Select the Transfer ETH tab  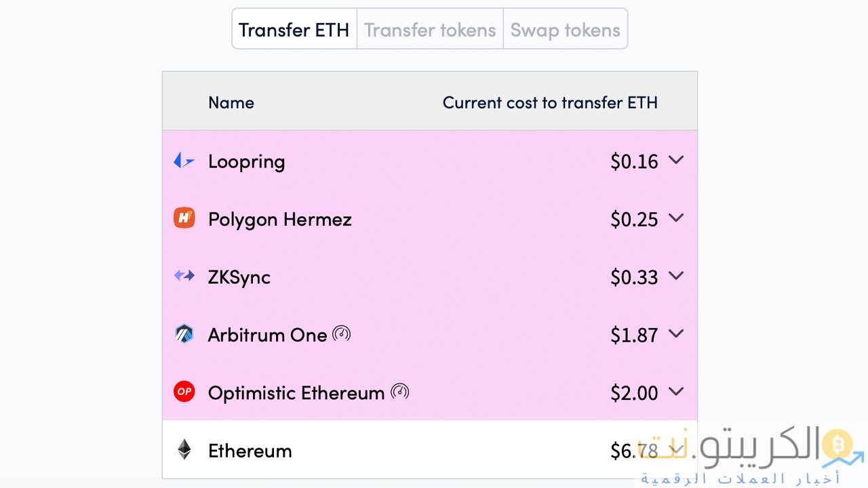click(x=294, y=30)
